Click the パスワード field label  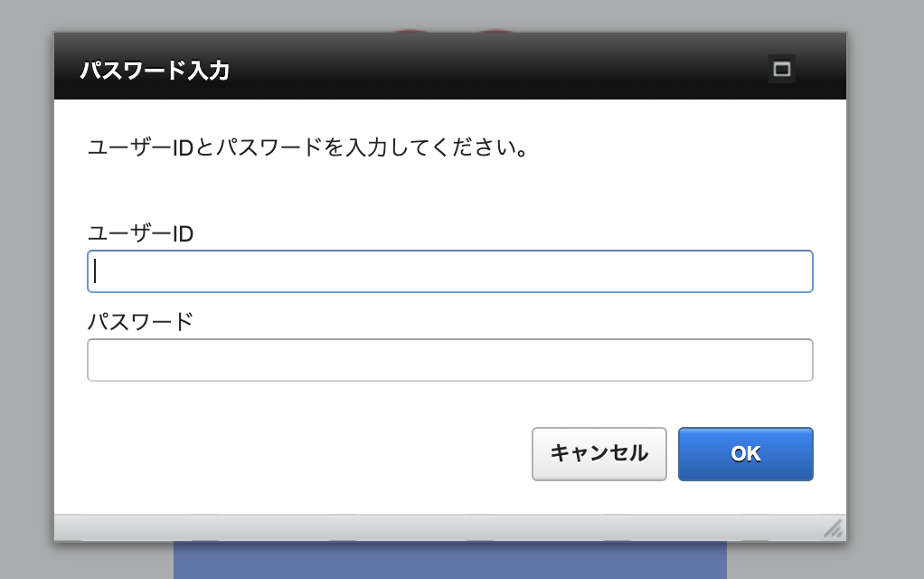pos(140,321)
